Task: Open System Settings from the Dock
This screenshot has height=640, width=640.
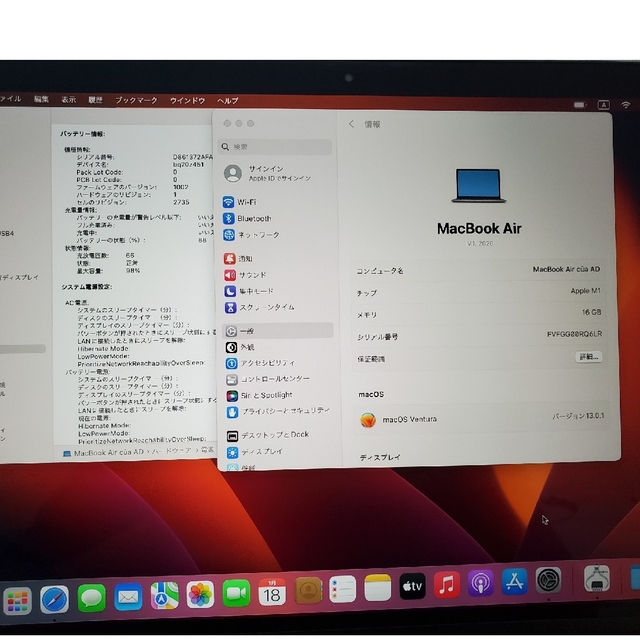Action: [x=548, y=580]
